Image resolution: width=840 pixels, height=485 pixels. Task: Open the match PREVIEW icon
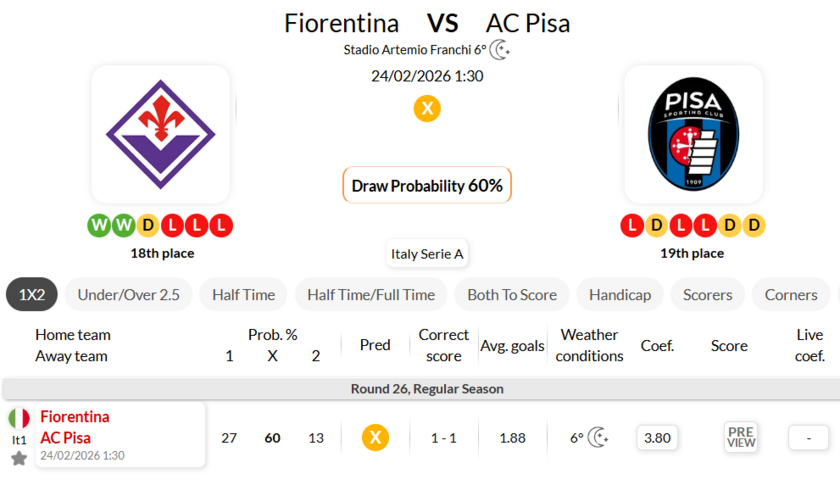pyautogui.click(x=741, y=437)
